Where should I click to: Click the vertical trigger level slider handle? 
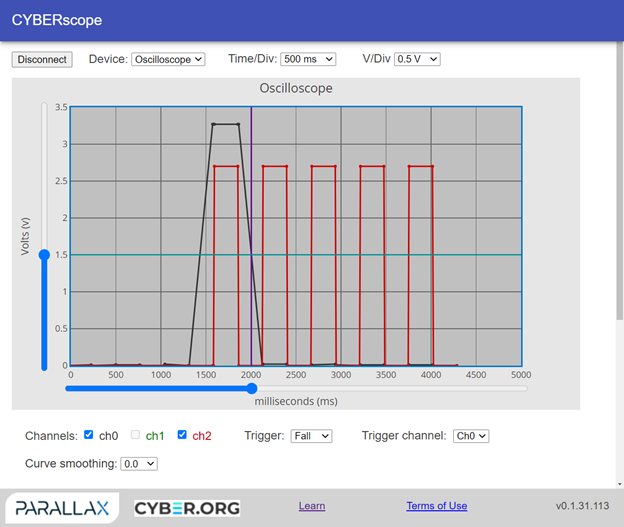click(45, 255)
